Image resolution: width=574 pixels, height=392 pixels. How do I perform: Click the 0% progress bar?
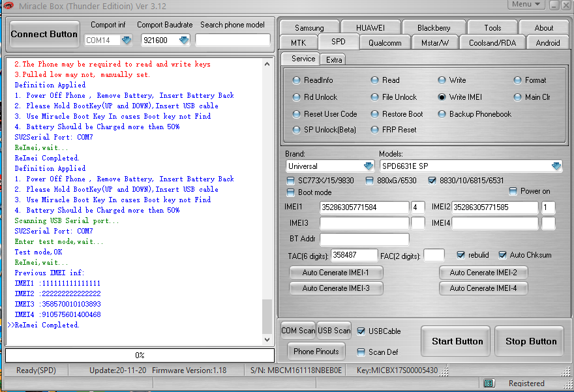[140, 355]
